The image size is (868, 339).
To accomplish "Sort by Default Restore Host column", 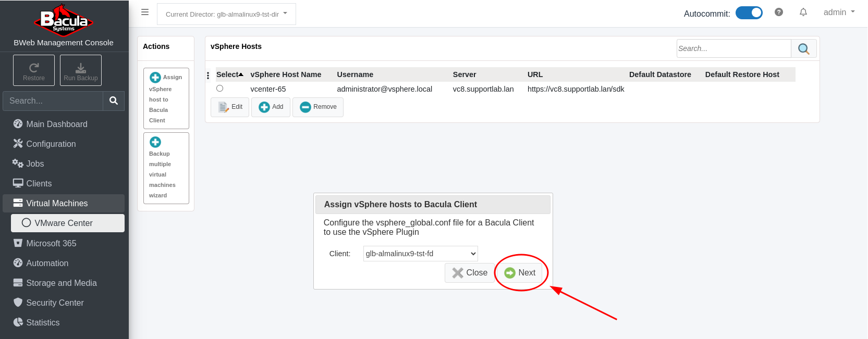I will 742,74.
